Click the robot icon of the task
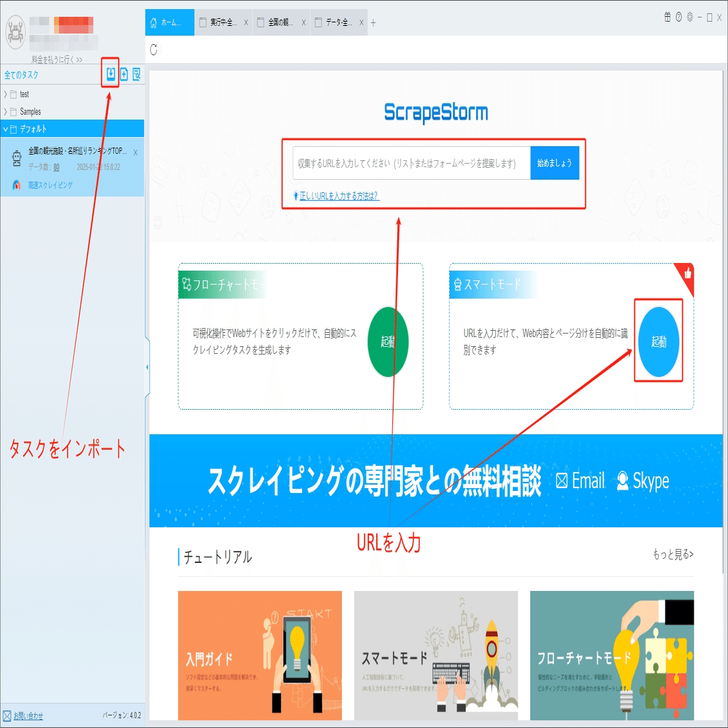 click(x=17, y=158)
